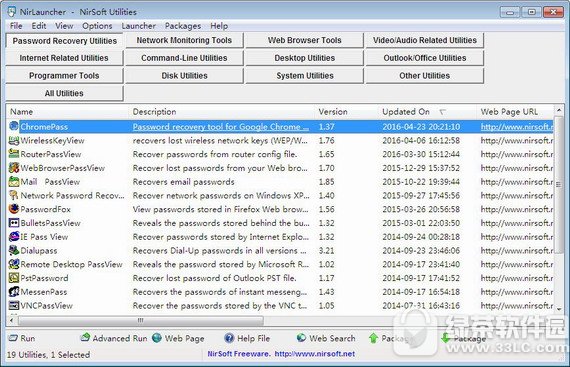Switch to Internet Related Utilities group
The image size is (570, 367).
[64, 58]
